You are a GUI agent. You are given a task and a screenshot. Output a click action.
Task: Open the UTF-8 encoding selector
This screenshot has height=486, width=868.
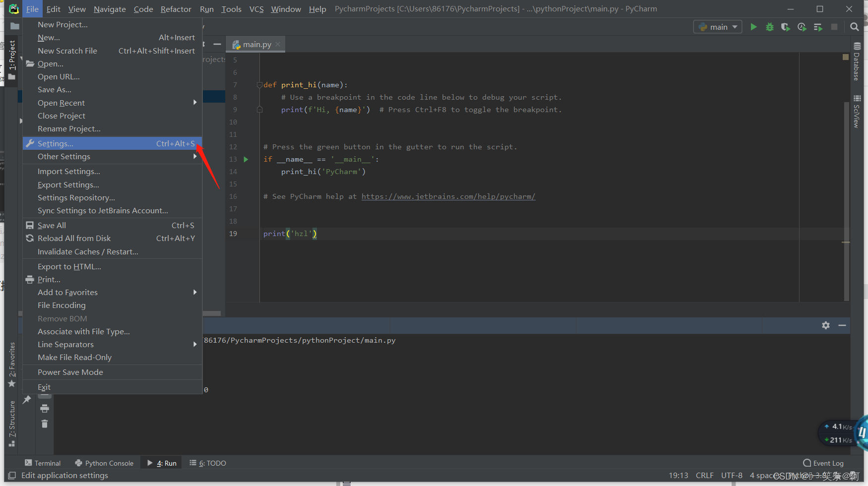pyautogui.click(x=732, y=476)
